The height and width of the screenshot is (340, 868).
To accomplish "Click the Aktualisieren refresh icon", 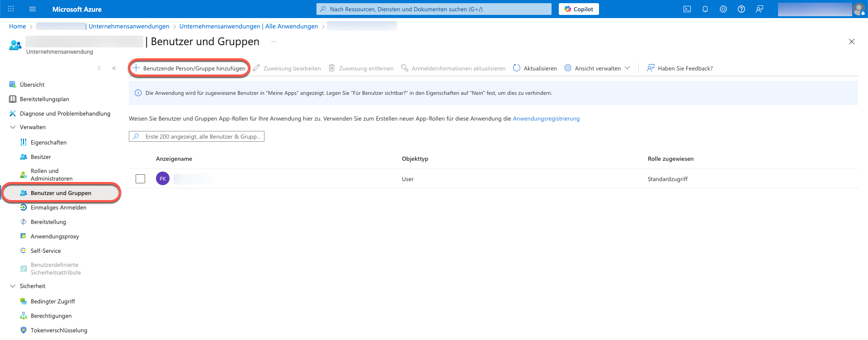I will (517, 68).
